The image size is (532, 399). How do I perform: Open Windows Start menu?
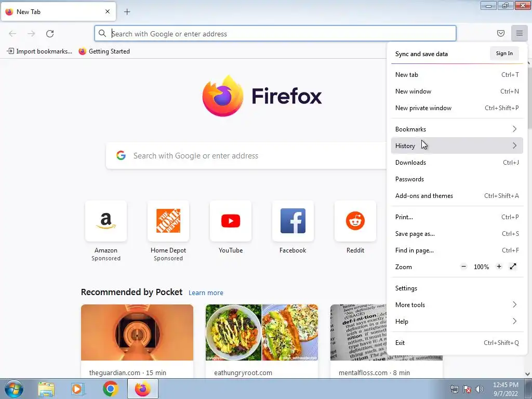[x=14, y=389]
